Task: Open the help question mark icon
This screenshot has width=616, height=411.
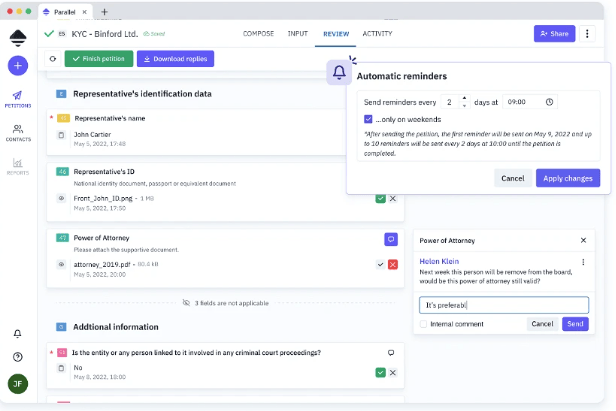Action: 18,357
